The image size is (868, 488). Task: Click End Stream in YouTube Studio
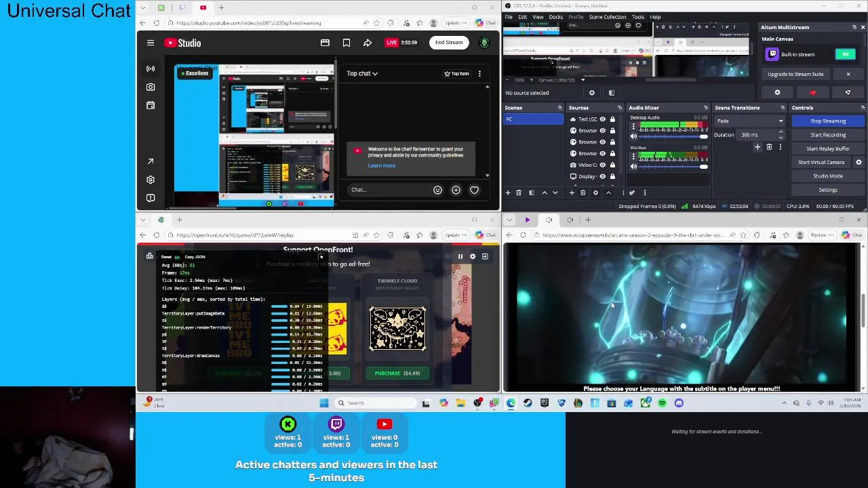(x=449, y=43)
